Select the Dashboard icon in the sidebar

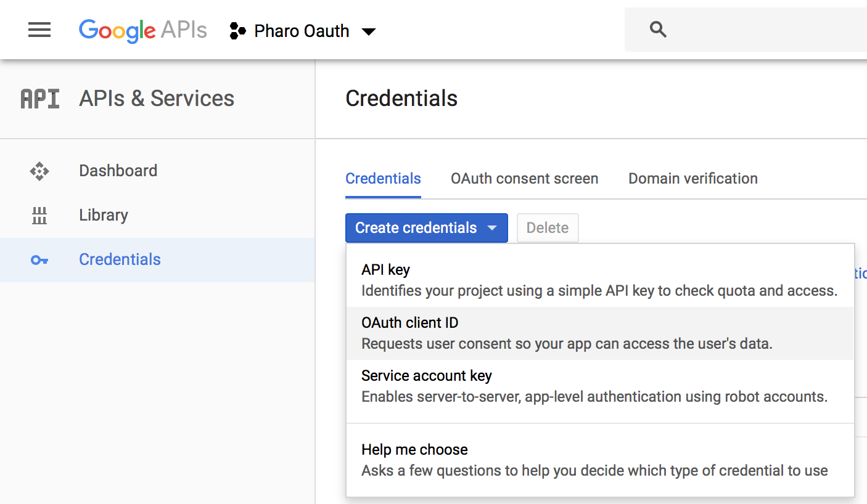39,171
